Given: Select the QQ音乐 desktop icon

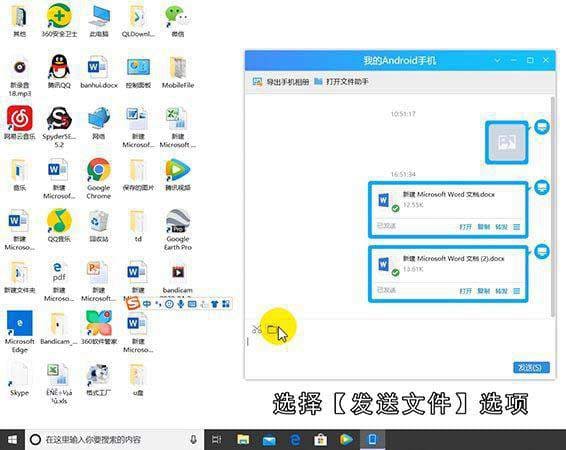Looking at the screenshot, I should point(59,226).
